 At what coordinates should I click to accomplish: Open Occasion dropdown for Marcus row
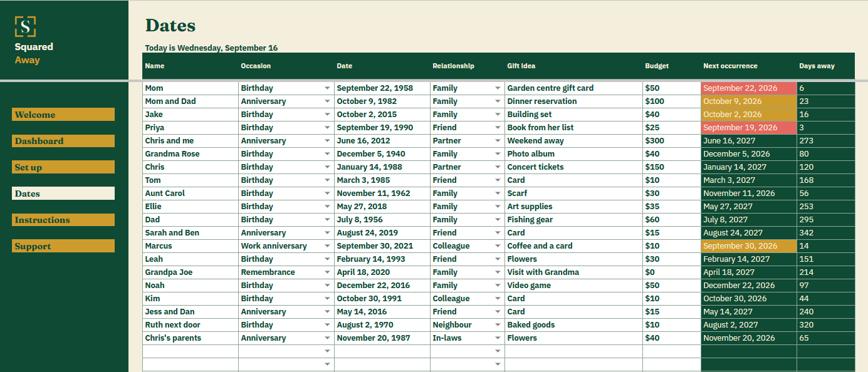point(327,246)
